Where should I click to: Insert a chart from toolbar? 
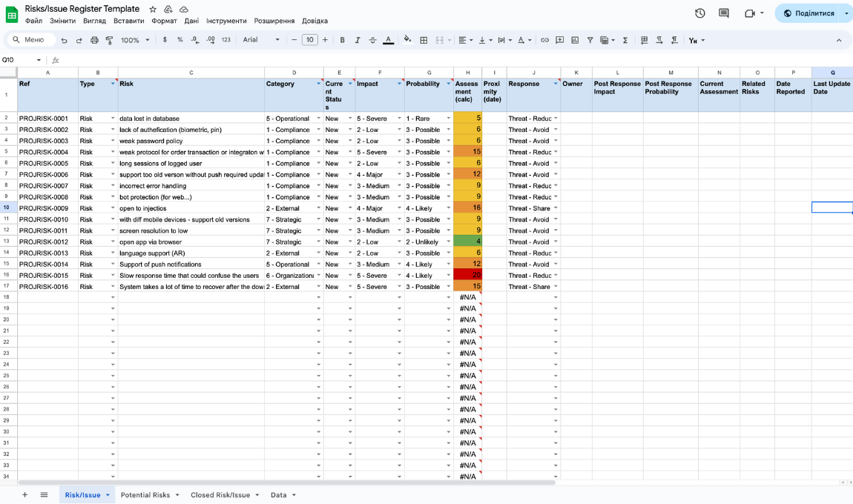pyautogui.click(x=575, y=40)
